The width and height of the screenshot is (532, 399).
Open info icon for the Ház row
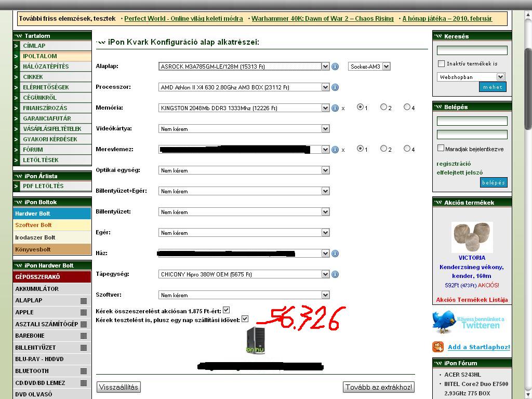coord(335,254)
